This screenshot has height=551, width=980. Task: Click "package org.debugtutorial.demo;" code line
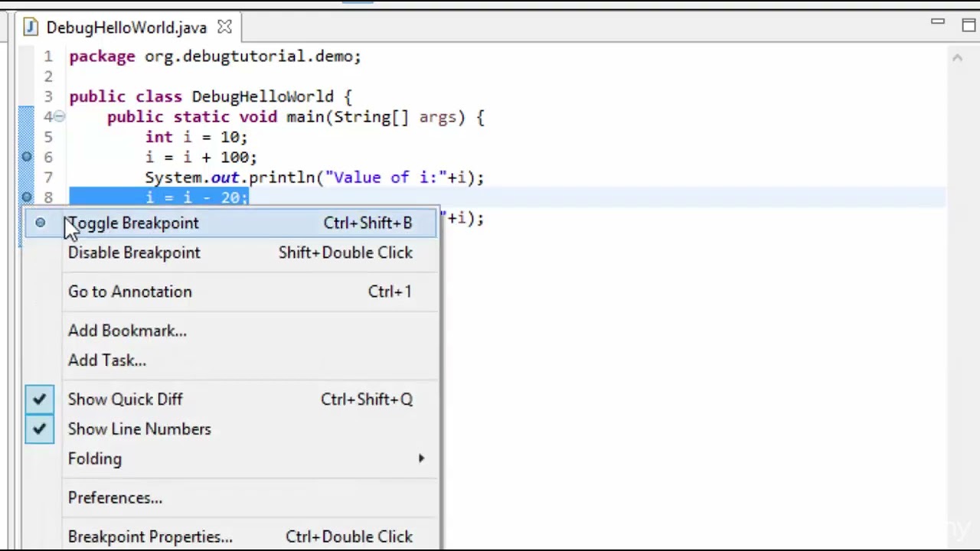[215, 57]
